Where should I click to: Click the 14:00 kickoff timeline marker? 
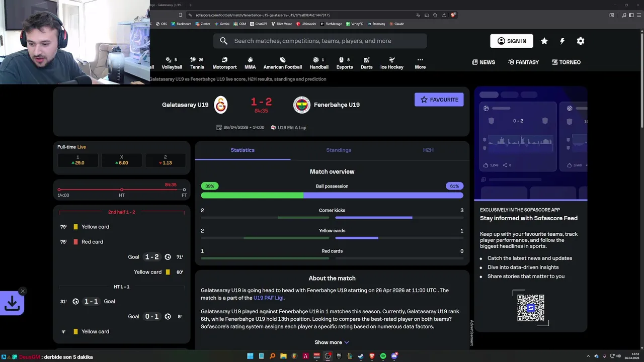[59, 190]
